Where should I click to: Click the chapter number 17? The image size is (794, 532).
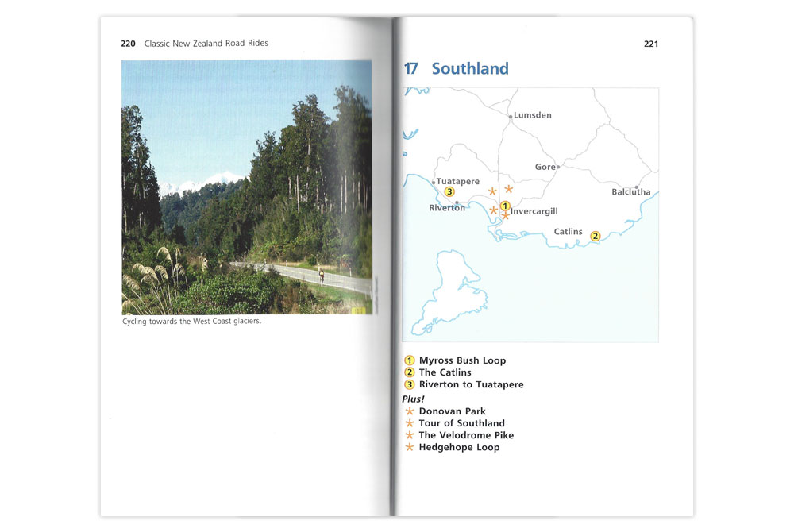click(x=410, y=68)
